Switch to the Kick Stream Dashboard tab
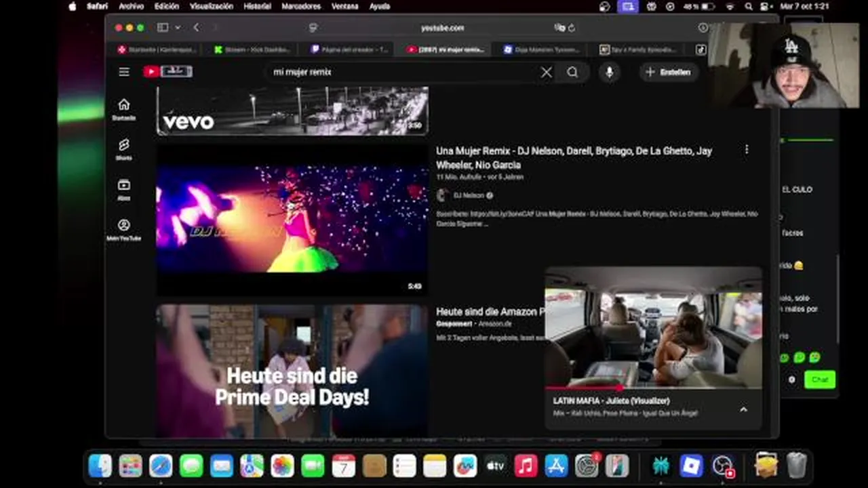Screen dimensions: 868x488 [x=253, y=49]
